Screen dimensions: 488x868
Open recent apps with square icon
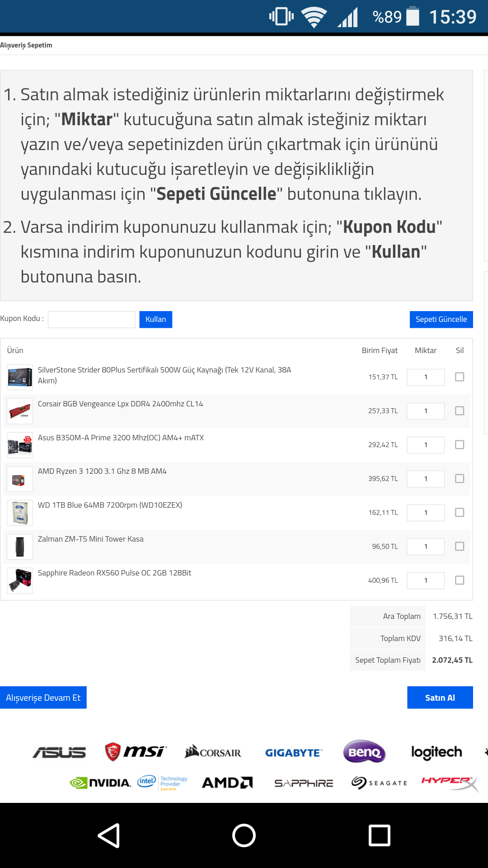[x=379, y=835]
